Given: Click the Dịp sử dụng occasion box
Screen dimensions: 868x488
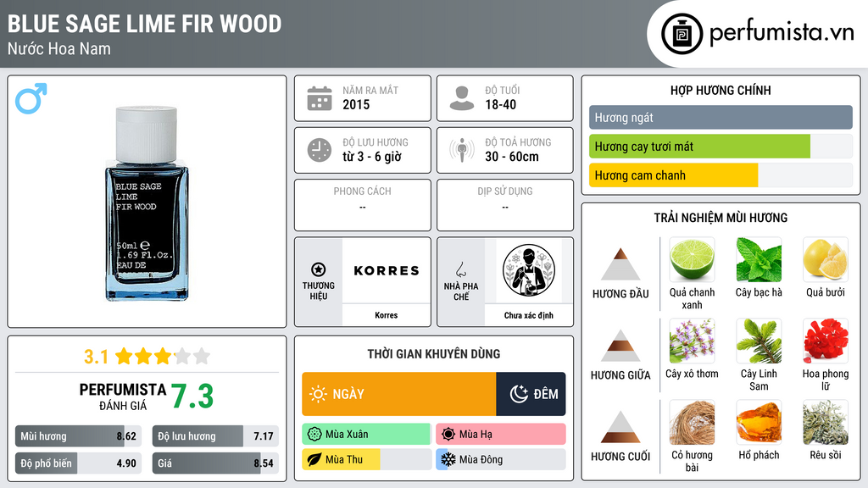Looking at the screenshot, I should pos(505,205).
